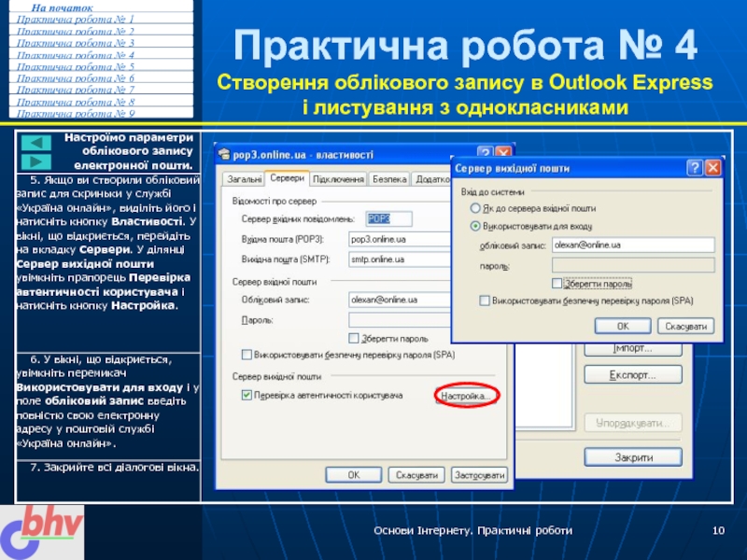
Task: Open Практична робота № 1 link
Action: pyautogui.click(x=76, y=20)
